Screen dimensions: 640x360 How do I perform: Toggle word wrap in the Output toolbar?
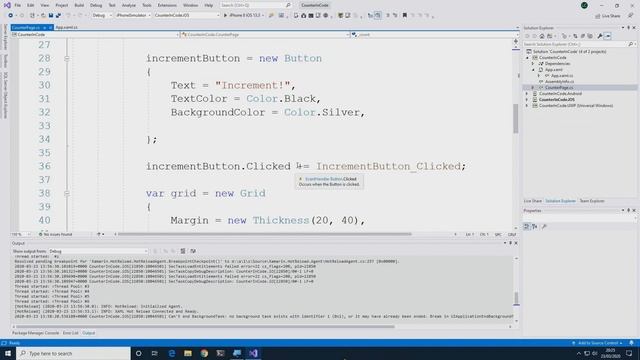[x=193, y=251]
